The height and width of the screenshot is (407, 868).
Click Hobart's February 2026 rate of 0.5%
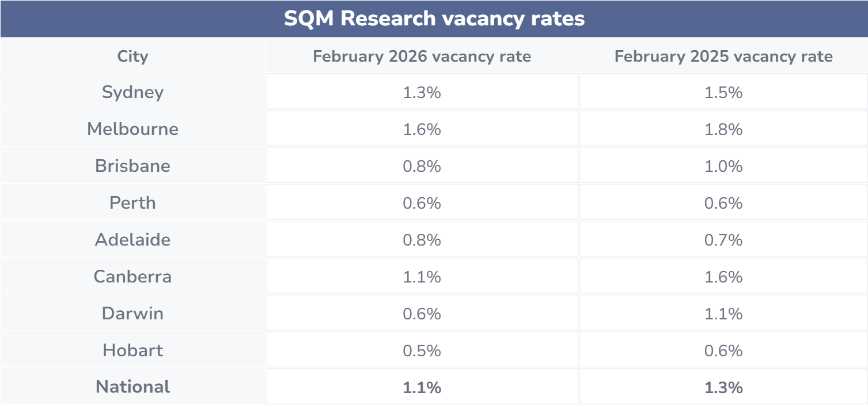pos(422,351)
